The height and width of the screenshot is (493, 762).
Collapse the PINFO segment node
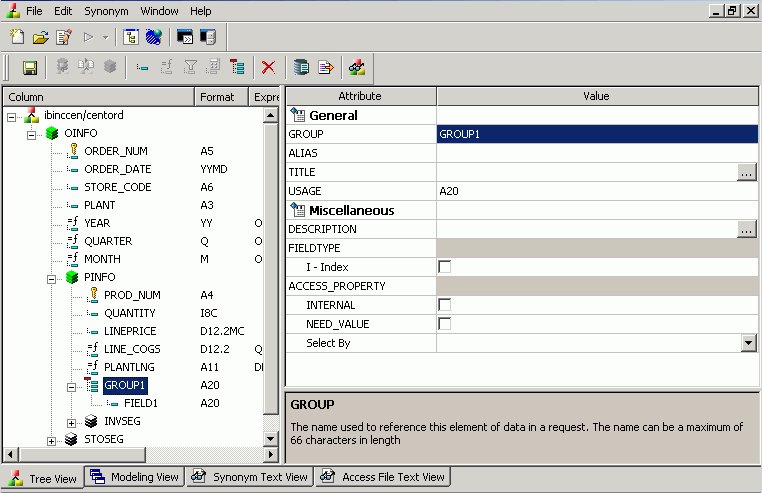[x=52, y=277]
